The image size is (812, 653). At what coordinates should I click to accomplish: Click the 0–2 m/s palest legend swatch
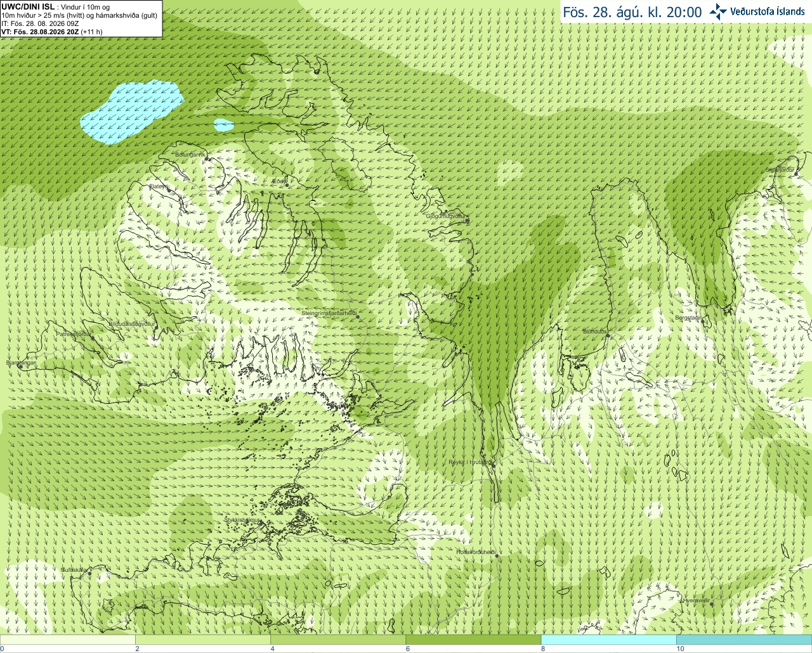pos(67,640)
